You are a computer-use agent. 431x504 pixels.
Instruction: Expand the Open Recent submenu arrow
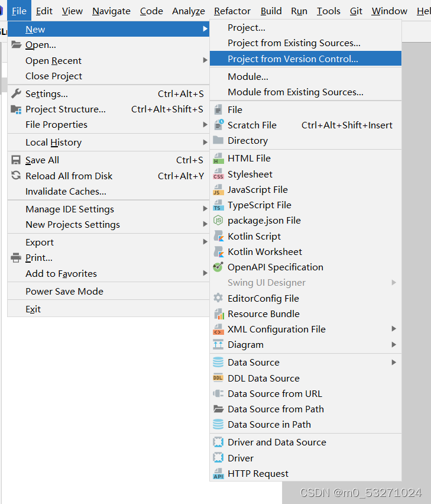(205, 60)
